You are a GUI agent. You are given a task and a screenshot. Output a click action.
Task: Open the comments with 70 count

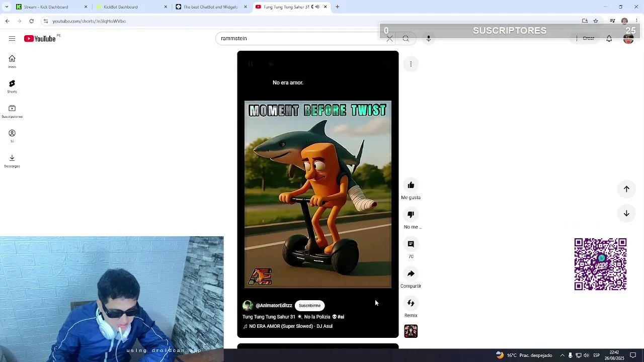[411, 244]
